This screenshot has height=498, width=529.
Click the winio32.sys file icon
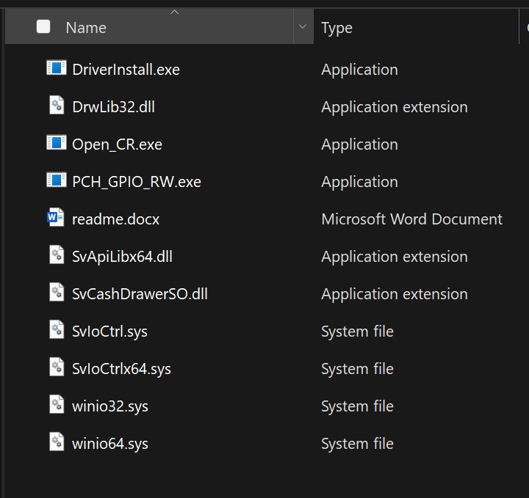56,405
